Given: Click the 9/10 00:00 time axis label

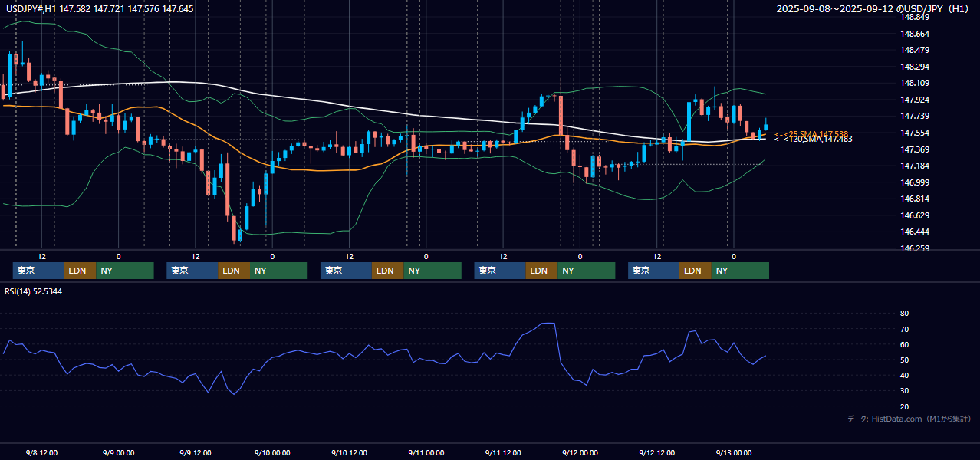Looking at the screenshot, I should [x=271, y=452].
